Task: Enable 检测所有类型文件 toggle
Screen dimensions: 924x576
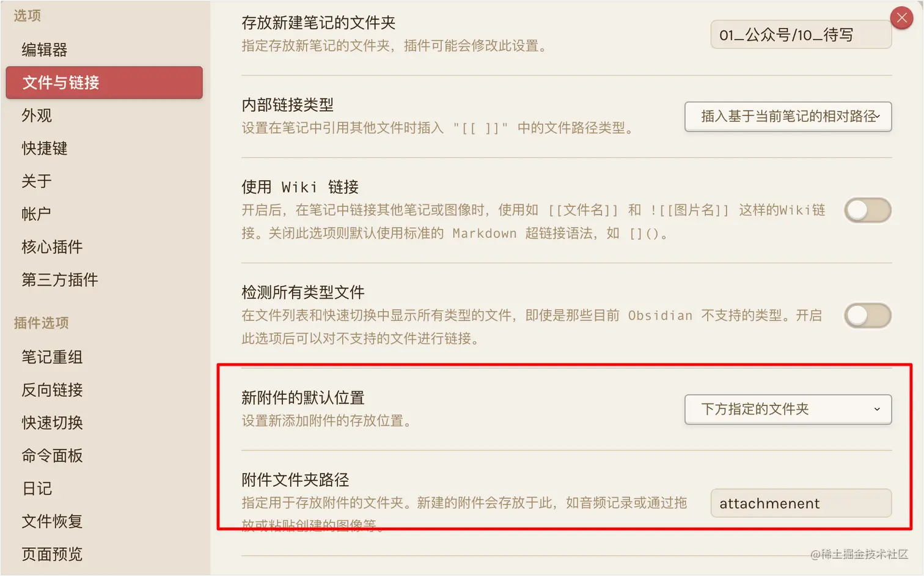Action: [868, 316]
